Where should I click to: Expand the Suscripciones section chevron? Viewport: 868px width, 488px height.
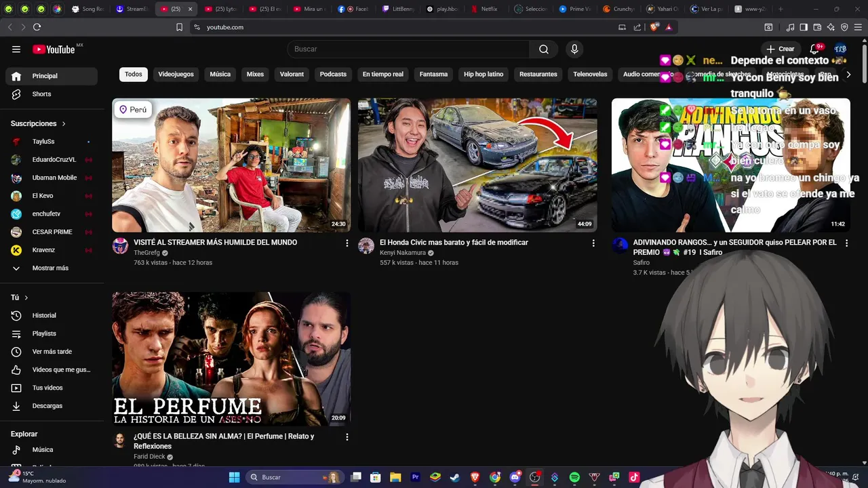coord(64,124)
